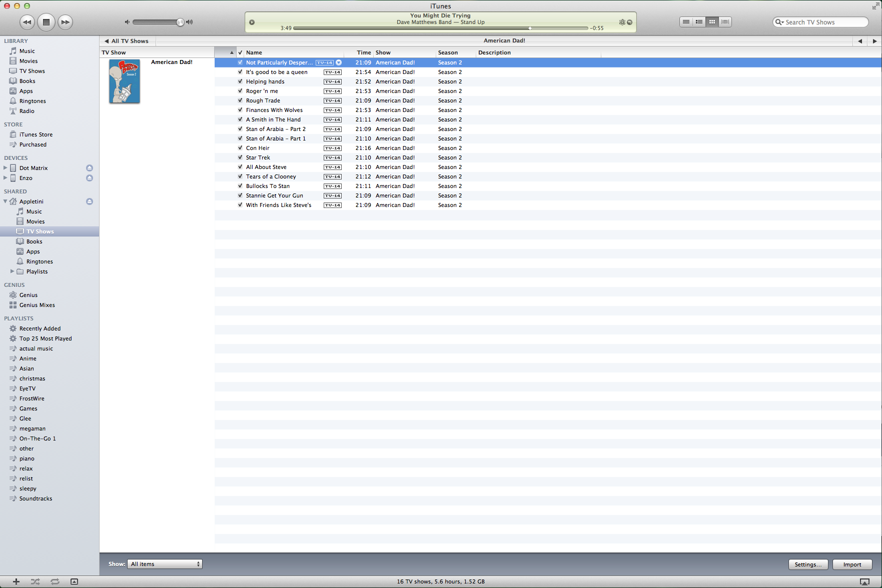Open Music in the Library sidebar

[x=27, y=51]
